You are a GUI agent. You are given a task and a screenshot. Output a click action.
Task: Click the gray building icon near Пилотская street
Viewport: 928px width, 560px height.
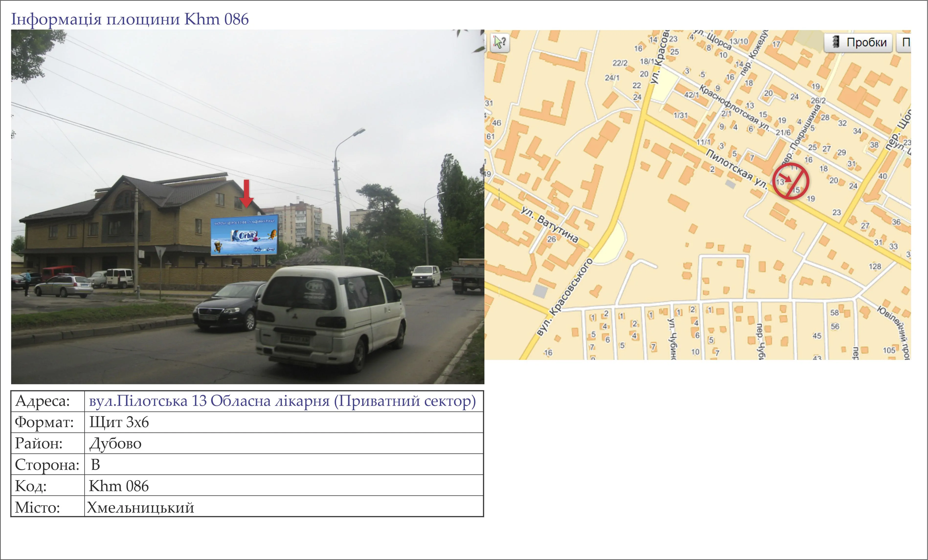pyautogui.click(x=730, y=184)
